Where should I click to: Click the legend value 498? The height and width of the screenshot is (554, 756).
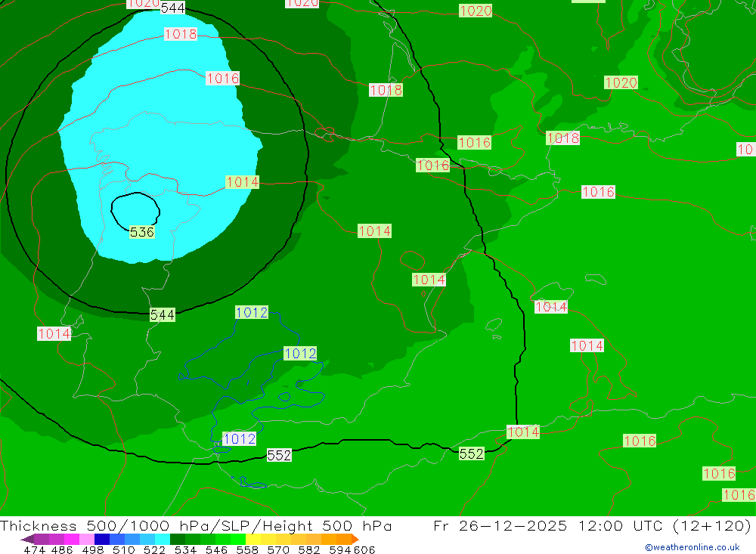click(93, 549)
